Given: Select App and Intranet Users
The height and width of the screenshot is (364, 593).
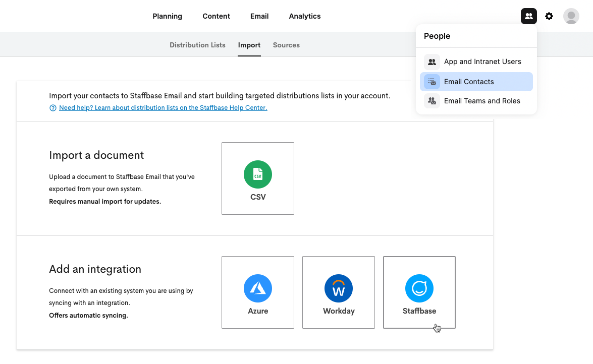Looking at the screenshot, I should (476, 62).
